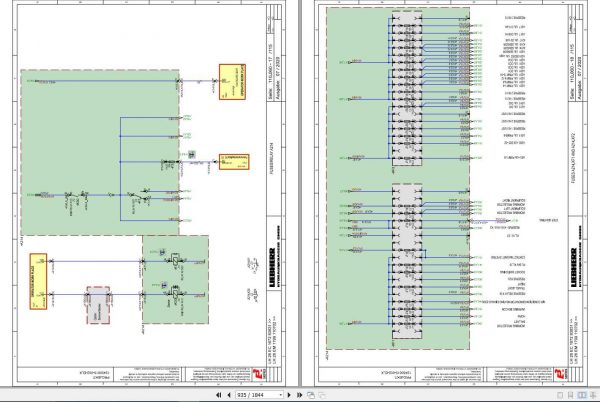
Task: Switch to single page continuous scrolling view
Action: pos(571,395)
